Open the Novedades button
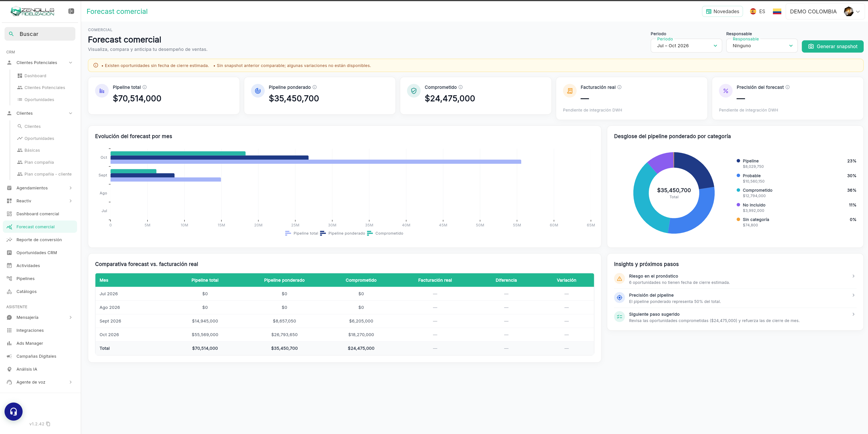The width and height of the screenshot is (868, 434). click(x=722, y=11)
